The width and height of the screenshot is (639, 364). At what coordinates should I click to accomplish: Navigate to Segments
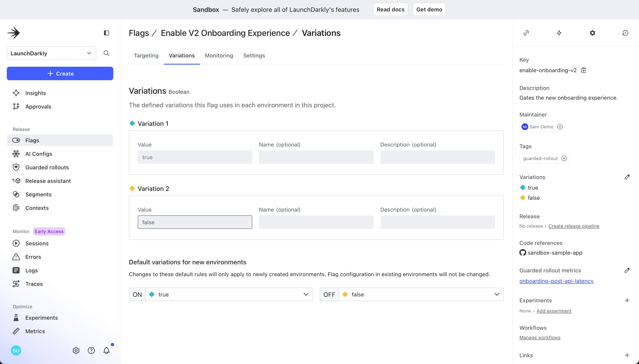click(x=60, y=194)
